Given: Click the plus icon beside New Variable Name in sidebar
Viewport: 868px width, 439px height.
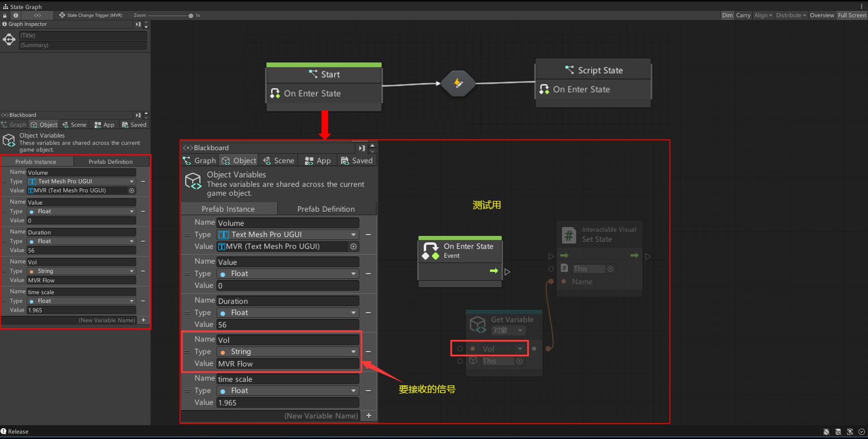Looking at the screenshot, I should click(x=143, y=320).
